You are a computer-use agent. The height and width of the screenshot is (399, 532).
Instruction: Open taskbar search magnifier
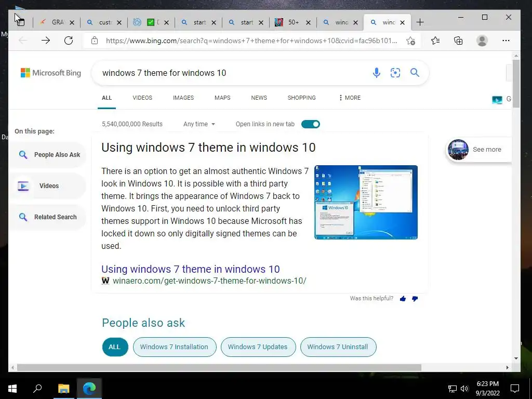click(x=37, y=388)
